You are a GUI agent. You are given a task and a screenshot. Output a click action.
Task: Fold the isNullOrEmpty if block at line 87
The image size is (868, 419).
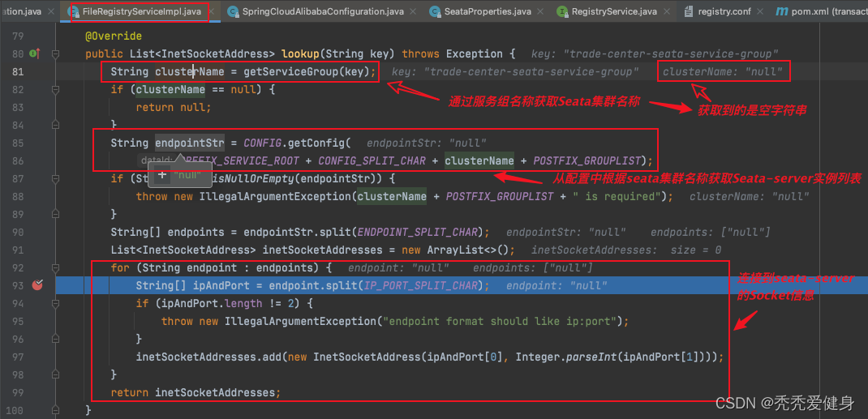click(56, 178)
